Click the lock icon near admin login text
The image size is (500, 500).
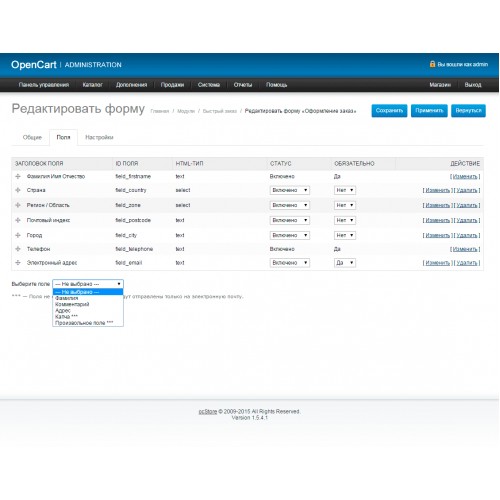pyautogui.click(x=432, y=64)
